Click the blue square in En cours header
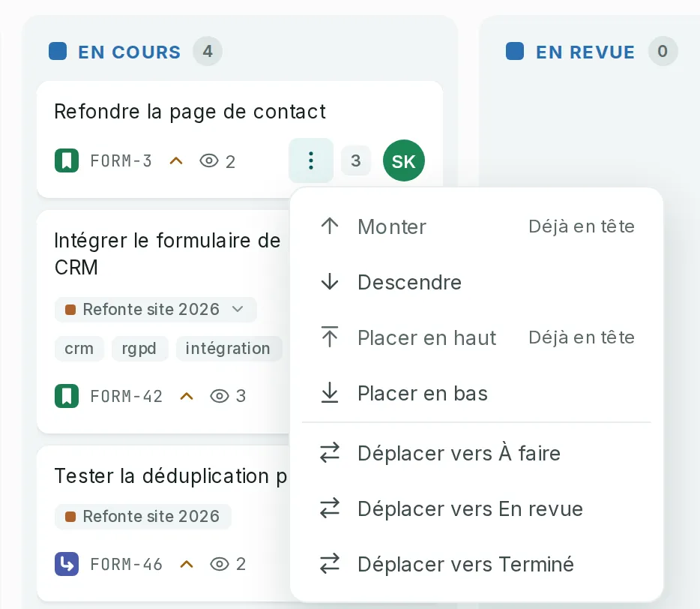The image size is (700, 609). point(58,51)
